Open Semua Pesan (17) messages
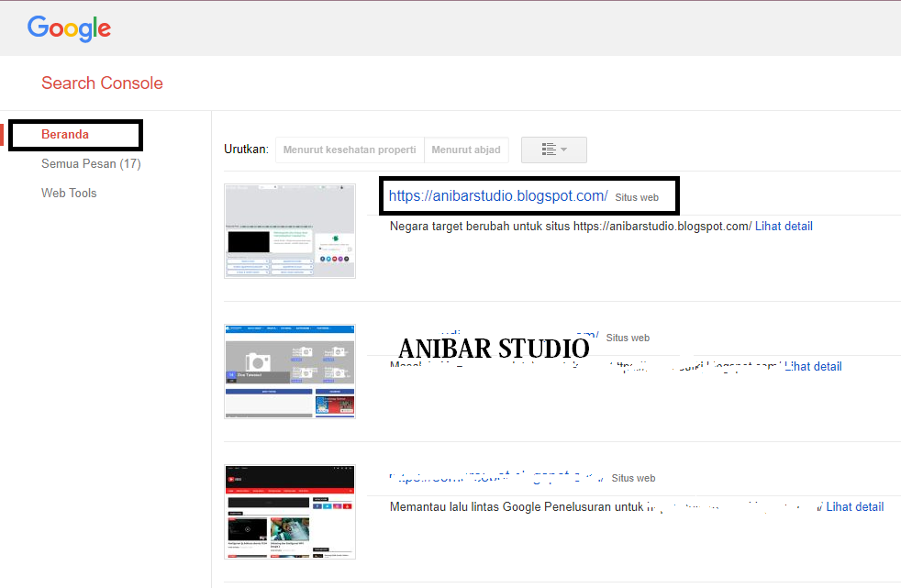Screen dimensions: 901x588 click(91, 163)
